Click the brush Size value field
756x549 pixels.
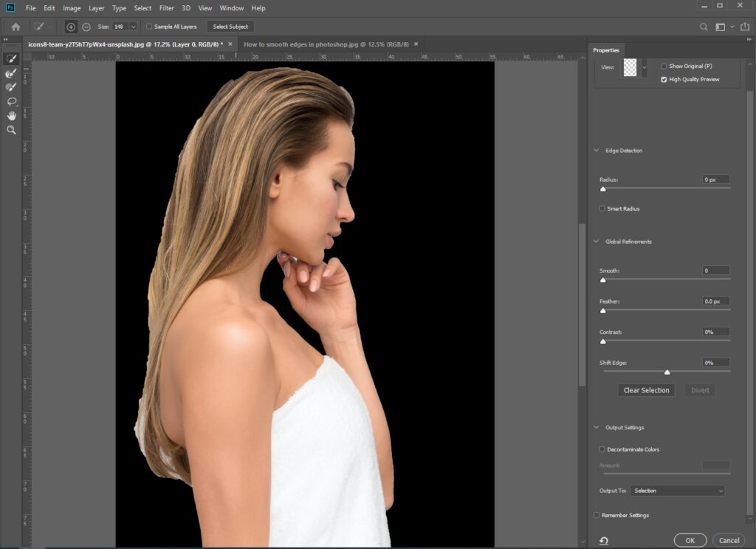tap(120, 27)
